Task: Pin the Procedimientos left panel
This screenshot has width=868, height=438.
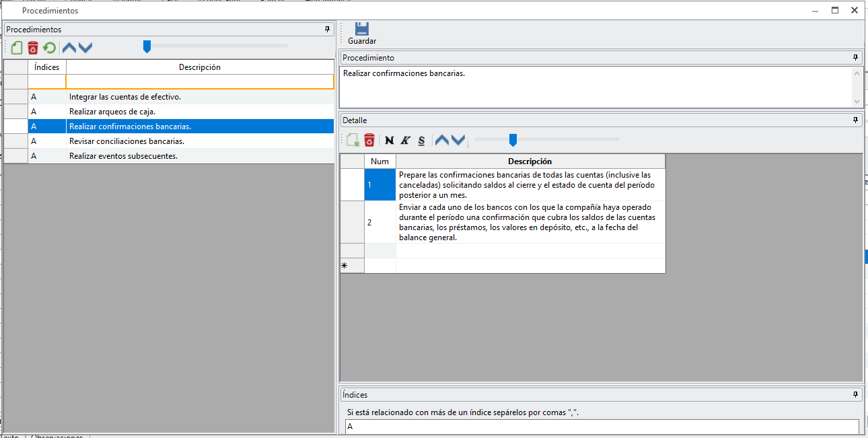Action: click(x=328, y=30)
